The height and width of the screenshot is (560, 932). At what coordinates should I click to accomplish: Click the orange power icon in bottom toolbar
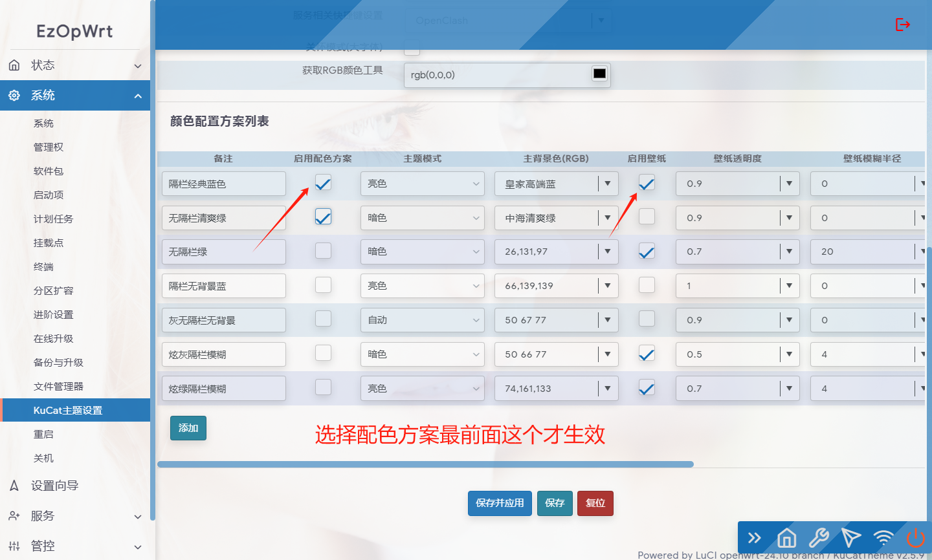(x=915, y=537)
